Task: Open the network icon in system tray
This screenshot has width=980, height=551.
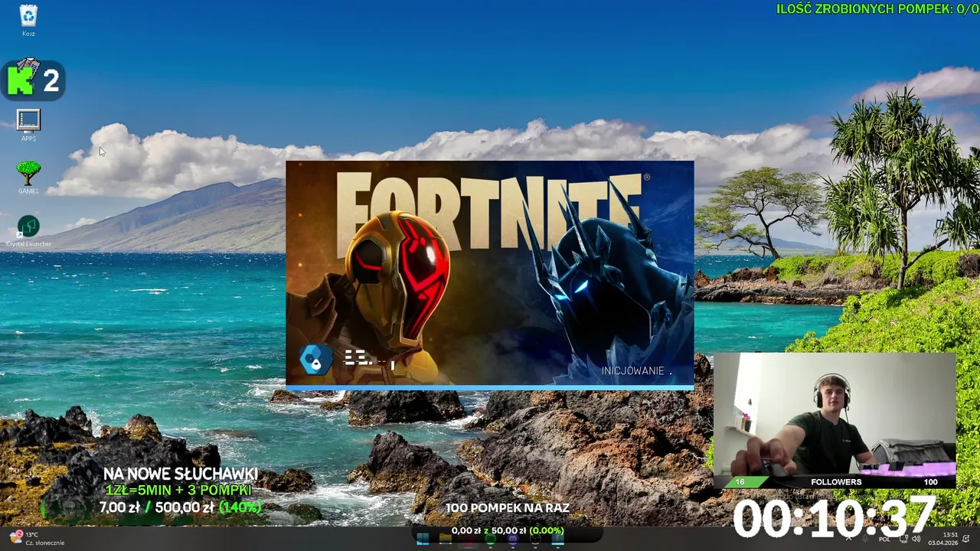Action: click(902, 539)
